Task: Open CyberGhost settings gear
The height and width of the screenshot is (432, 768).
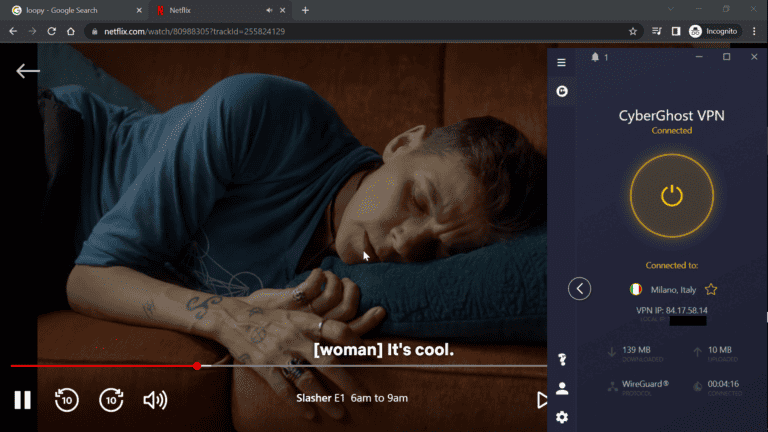Action: click(562, 417)
